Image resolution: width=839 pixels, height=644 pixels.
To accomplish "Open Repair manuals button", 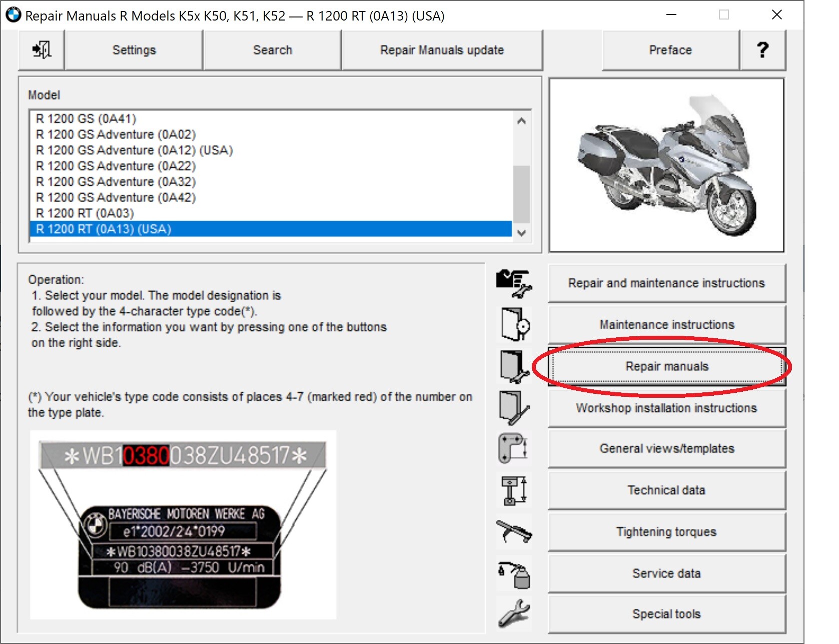I will 667,366.
